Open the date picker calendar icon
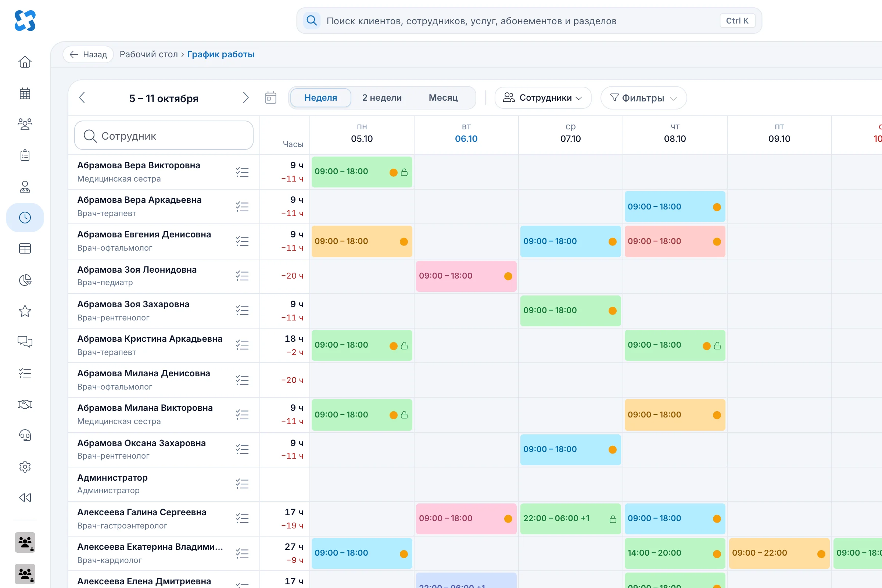 (x=271, y=98)
